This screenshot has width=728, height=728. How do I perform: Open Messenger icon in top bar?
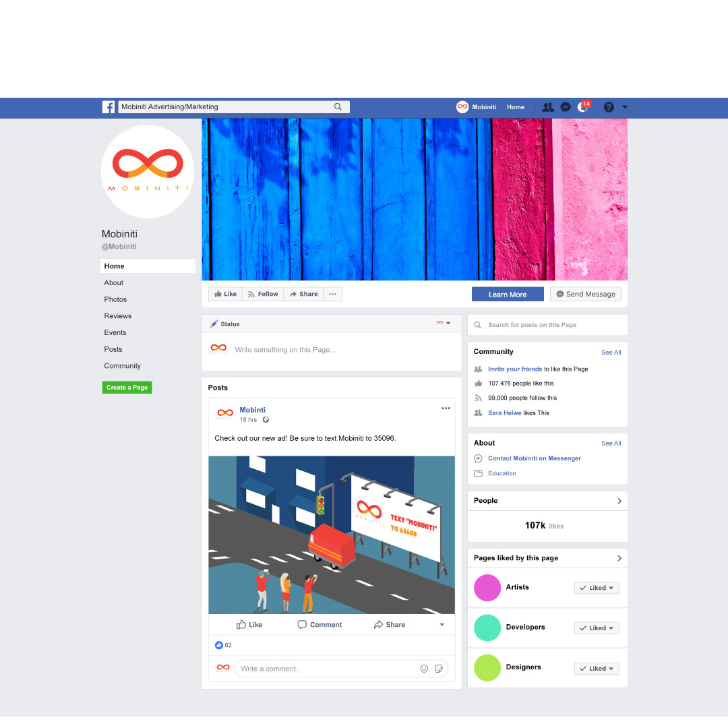point(565,107)
